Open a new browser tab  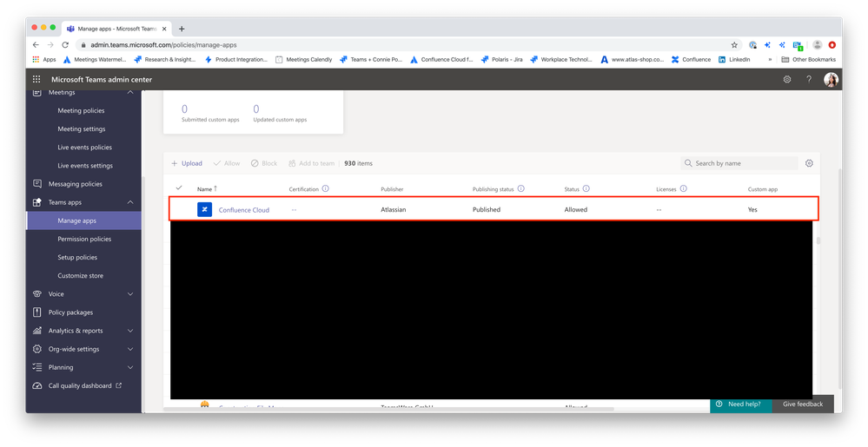pos(182,29)
